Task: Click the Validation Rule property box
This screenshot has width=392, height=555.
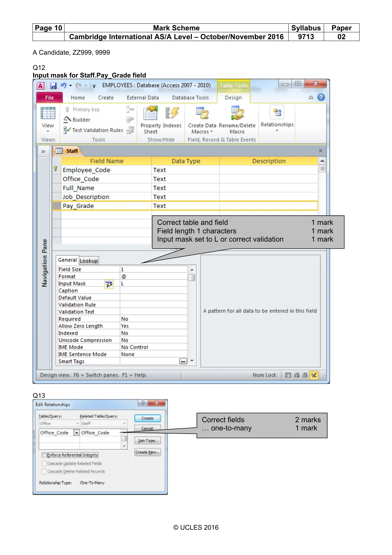Action: [x=154, y=305]
